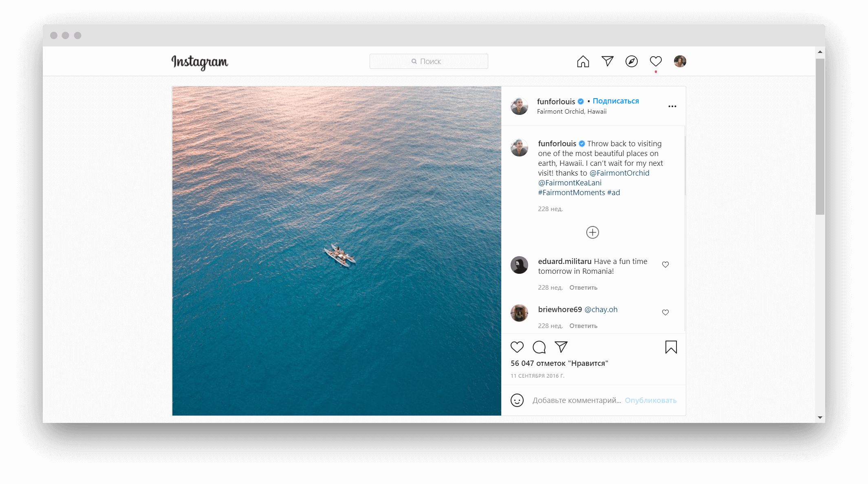Like eduard.militaru's comment with the heart
The width and height of the screenshot is (868, 484).
coord(665,264)
